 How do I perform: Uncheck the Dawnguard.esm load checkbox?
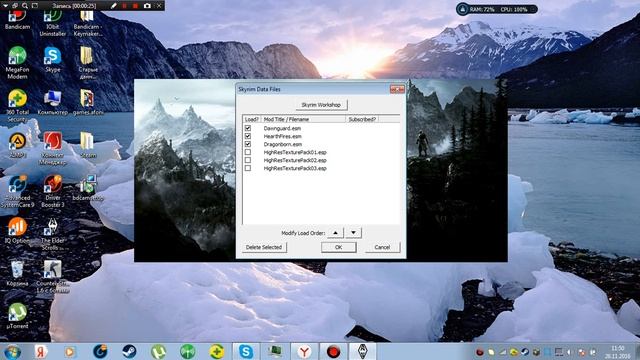248,128
